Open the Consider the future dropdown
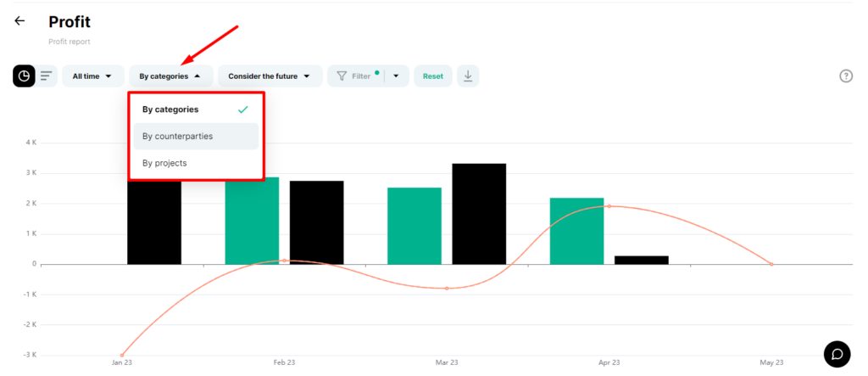The image size is (868, 376). [x=270, y=76]
